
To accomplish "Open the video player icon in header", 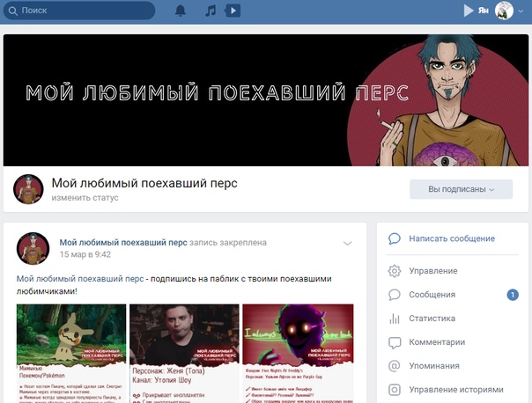I will pyautogui.click(x=233, y=11).
